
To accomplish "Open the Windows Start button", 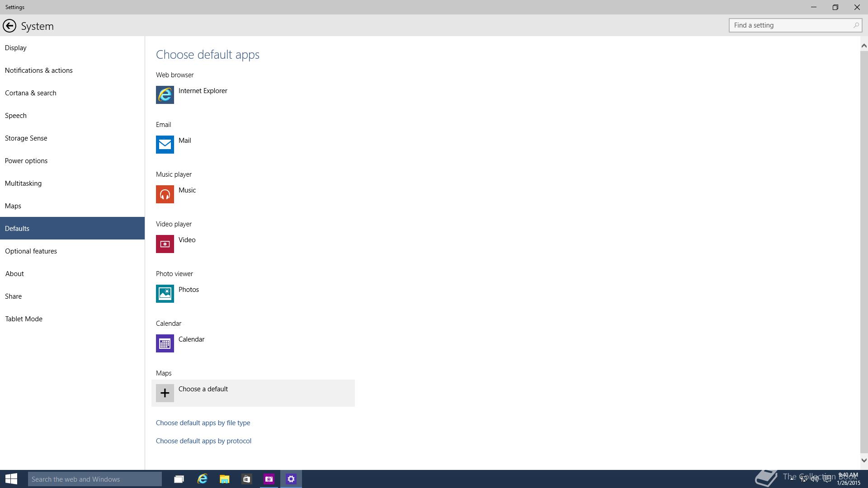I will [11, 479].
